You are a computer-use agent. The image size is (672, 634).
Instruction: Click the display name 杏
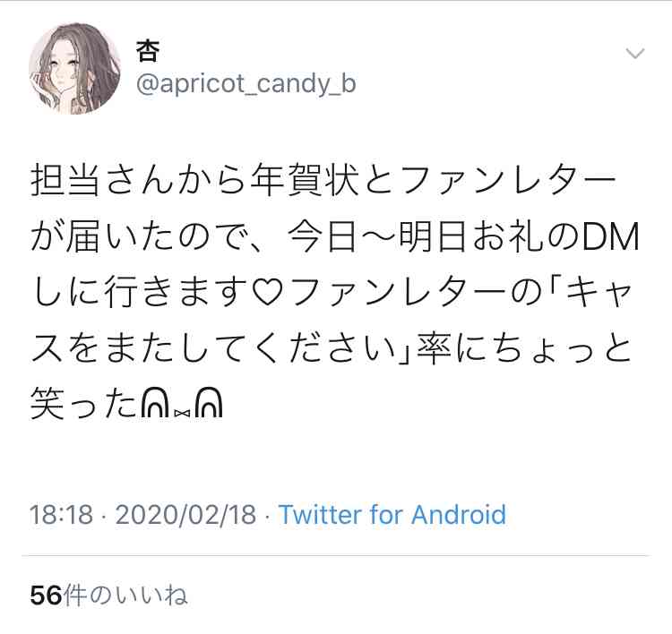(x=148, y=51)
